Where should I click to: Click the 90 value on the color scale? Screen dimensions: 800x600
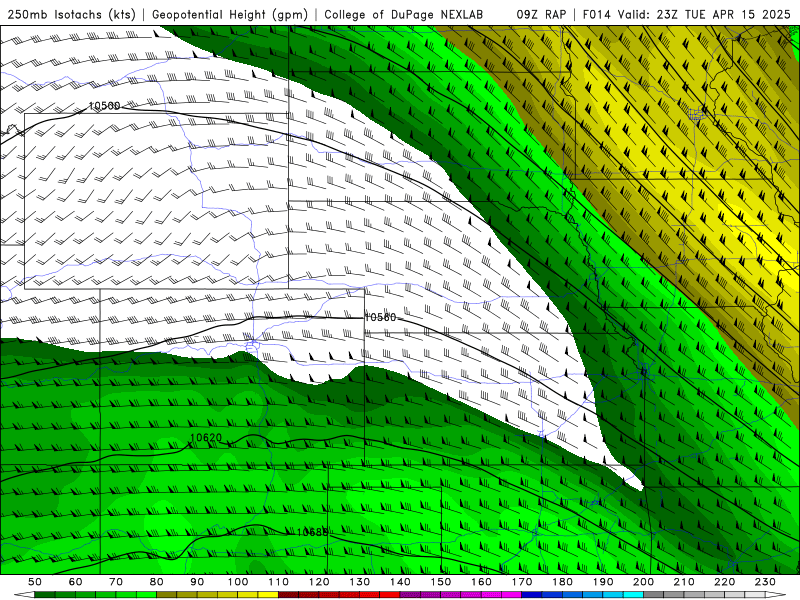pyautogui.click(x=197, y=582)
